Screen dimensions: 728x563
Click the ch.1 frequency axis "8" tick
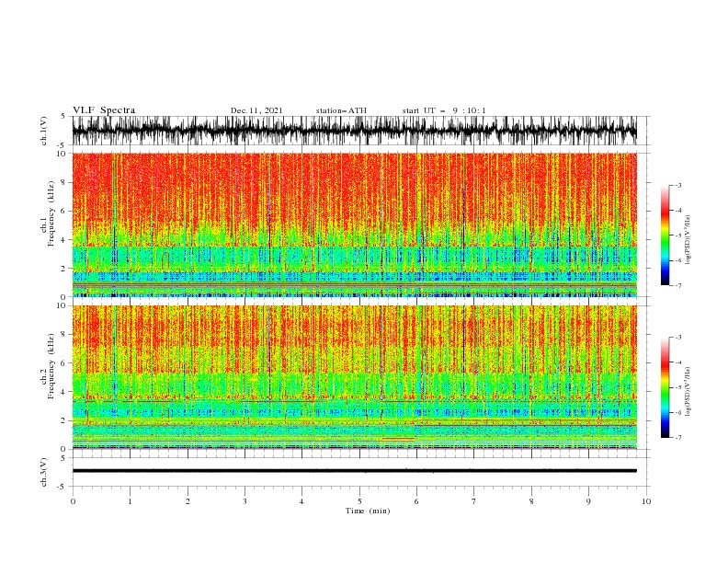tap(64, 182)
